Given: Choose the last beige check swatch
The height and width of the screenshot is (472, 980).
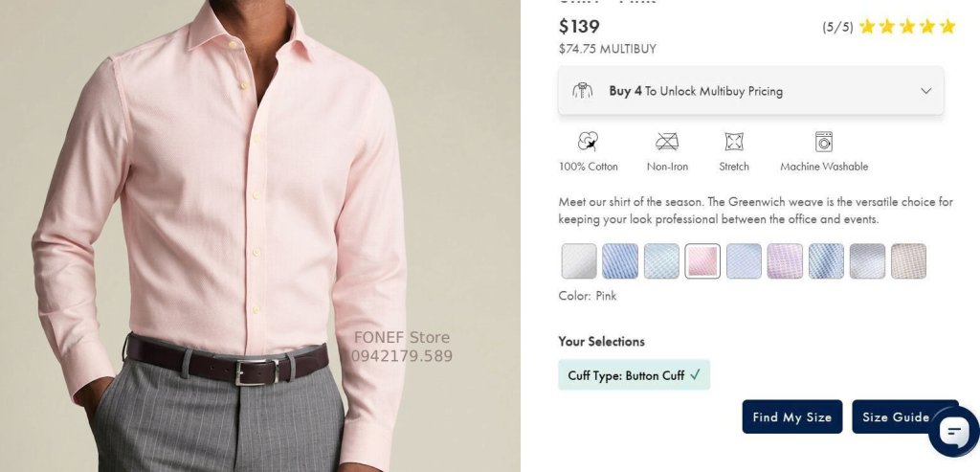Looking at the screenshot, I should [909, 260].
